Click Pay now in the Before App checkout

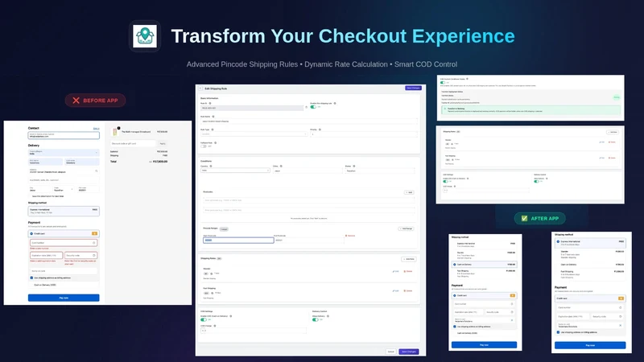click(64, 298)
